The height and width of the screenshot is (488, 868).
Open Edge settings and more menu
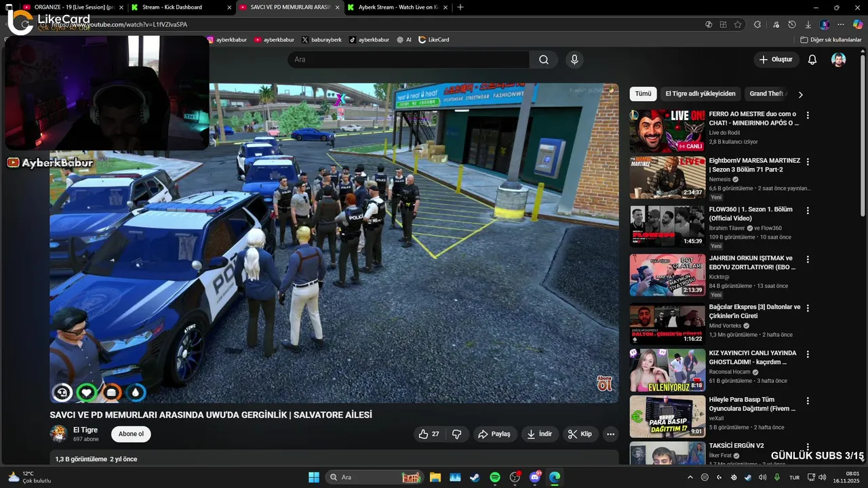pos(841,24)
